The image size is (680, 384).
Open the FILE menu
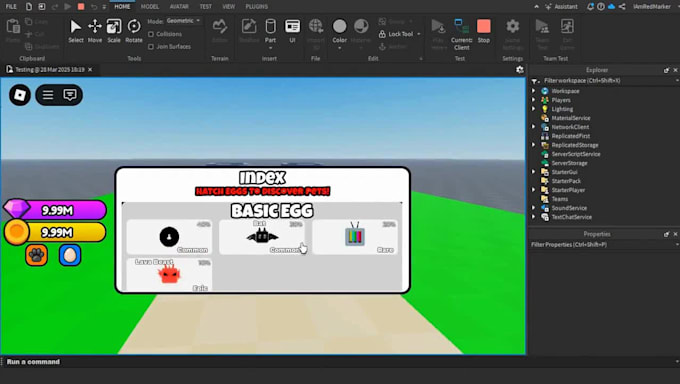pyautogui.click(x=11, y=7)
